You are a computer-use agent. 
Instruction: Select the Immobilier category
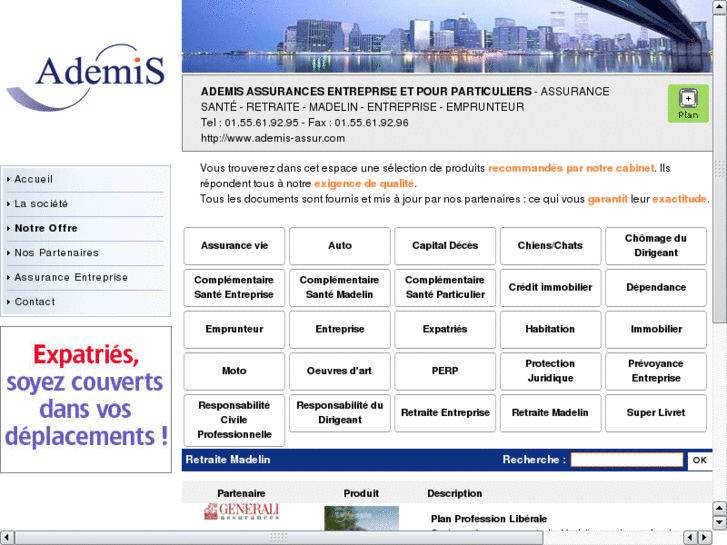[656, 329]
